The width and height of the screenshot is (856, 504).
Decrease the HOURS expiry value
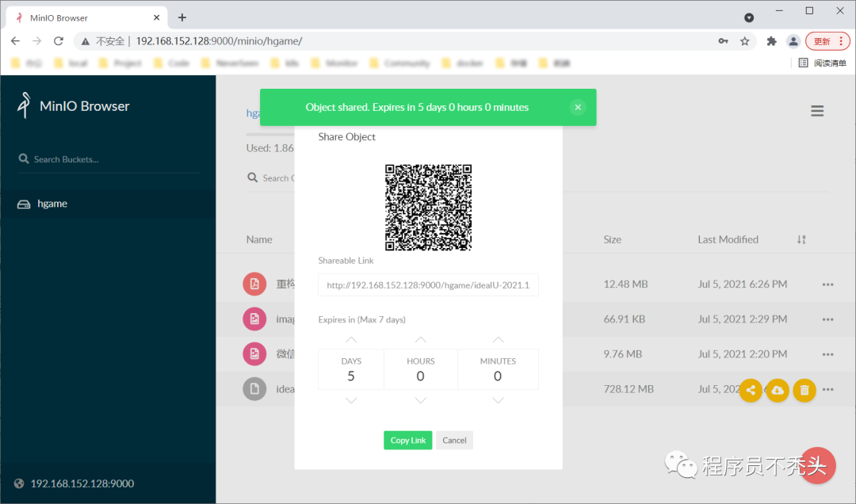pyautogui.click(x=420, y=400)
